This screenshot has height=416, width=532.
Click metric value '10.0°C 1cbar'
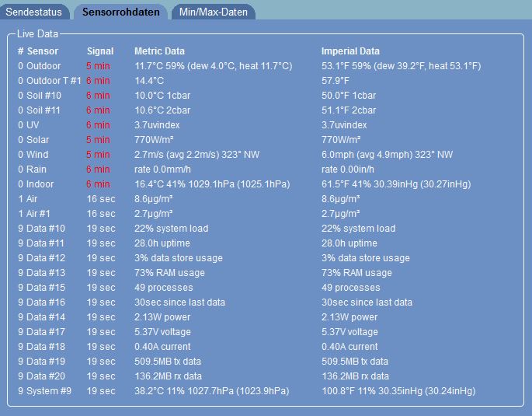pyautogui.click(x=162, y=96)
